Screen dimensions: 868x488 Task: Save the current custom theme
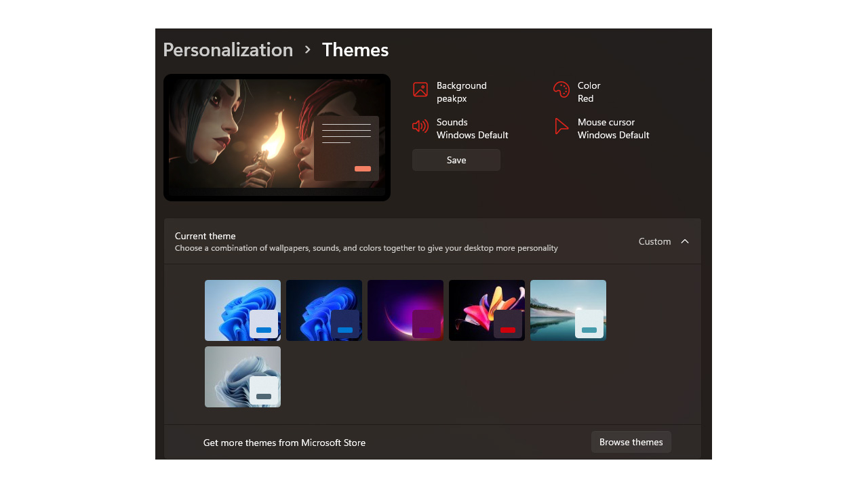click(x=456, y=160)
